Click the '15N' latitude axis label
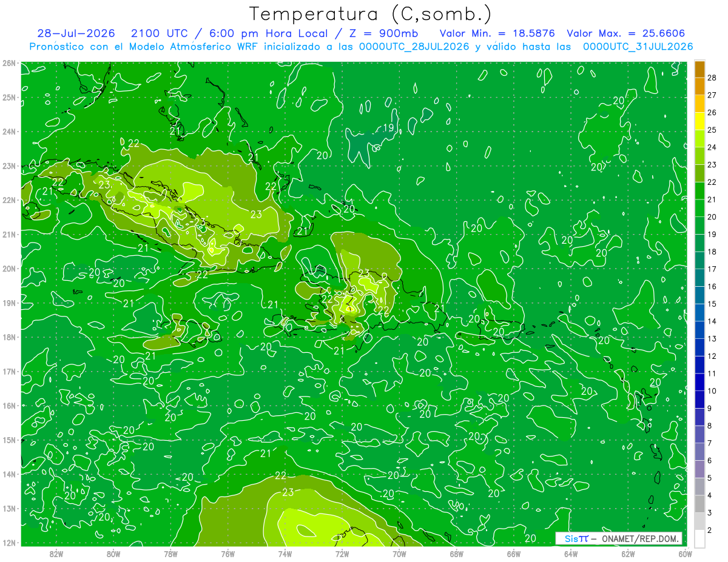The width and height of the screenshot is (728, 562). [8, 440]
